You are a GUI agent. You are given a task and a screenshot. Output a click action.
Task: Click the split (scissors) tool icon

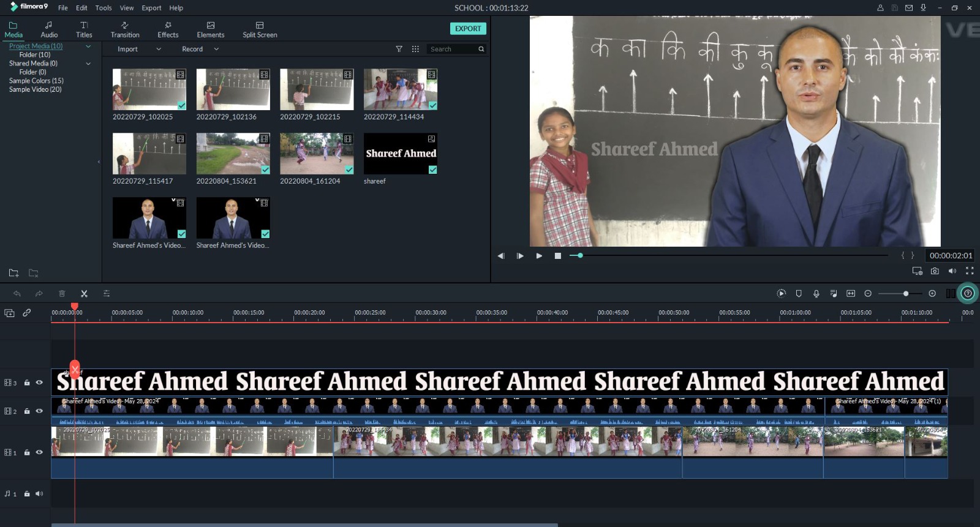point(84,294)
